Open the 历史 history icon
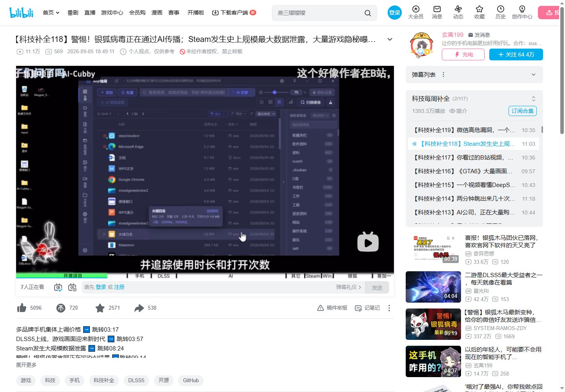 (501, 13)
